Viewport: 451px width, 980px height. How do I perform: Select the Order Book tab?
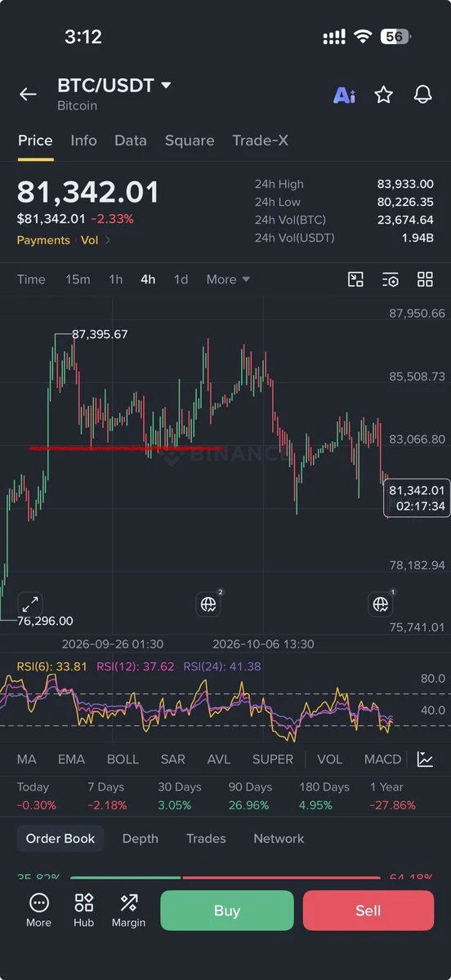click(60, 839)
